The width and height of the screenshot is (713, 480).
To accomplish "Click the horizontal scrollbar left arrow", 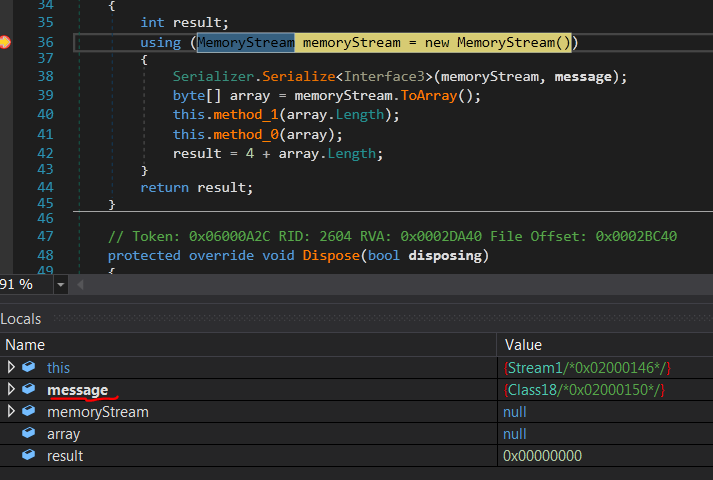I will (80, 285).
